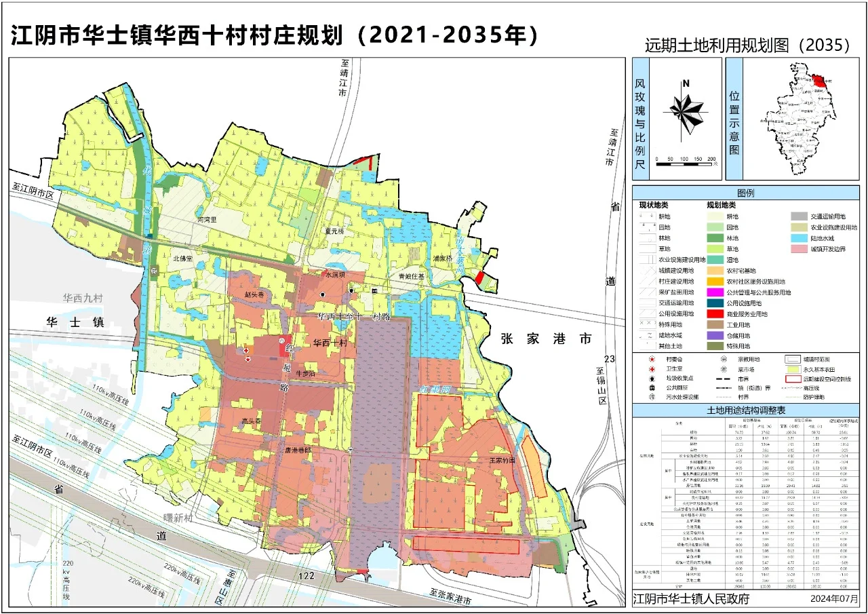The width and height of the screenshot is (868, 614).
Task: Select the planned 农业设施建设用地 khaki swatch
Action: click(x=799, y=227)
